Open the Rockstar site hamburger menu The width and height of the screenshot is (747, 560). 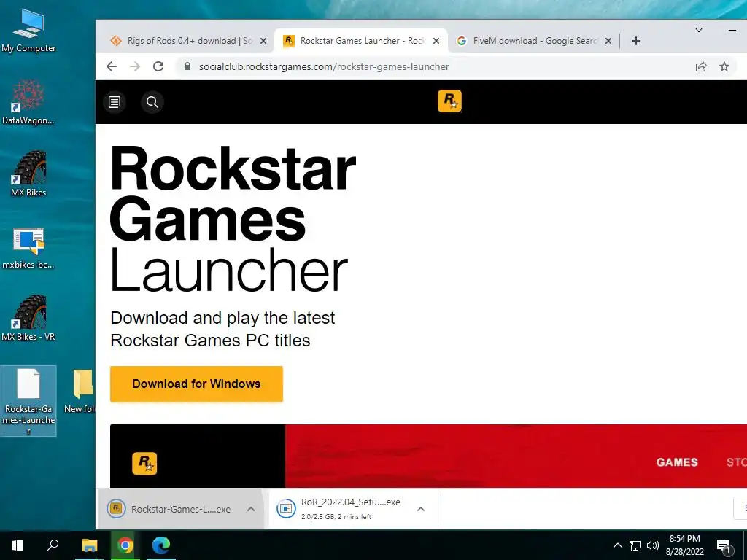click(x=115, y=102)
